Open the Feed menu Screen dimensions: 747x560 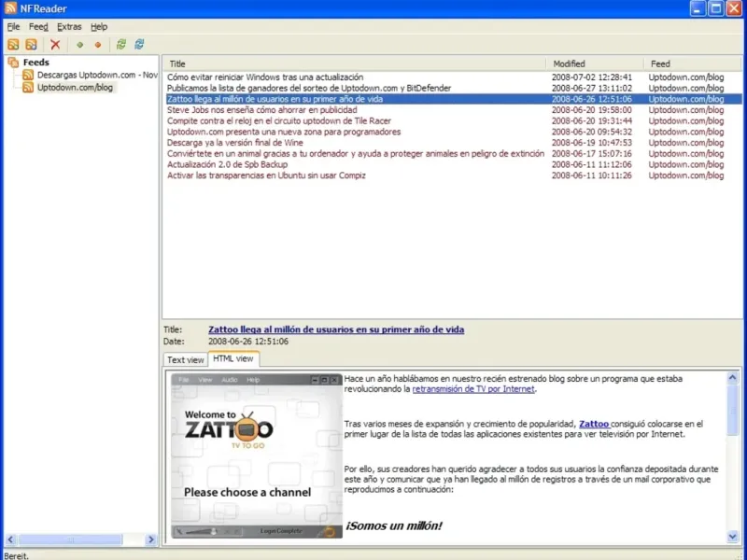click(38, 27)
